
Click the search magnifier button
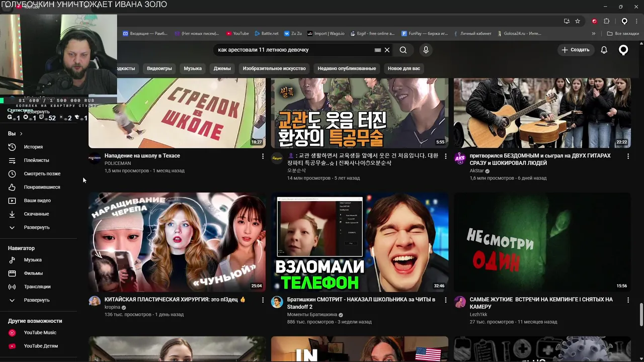(x=403, y=50)
